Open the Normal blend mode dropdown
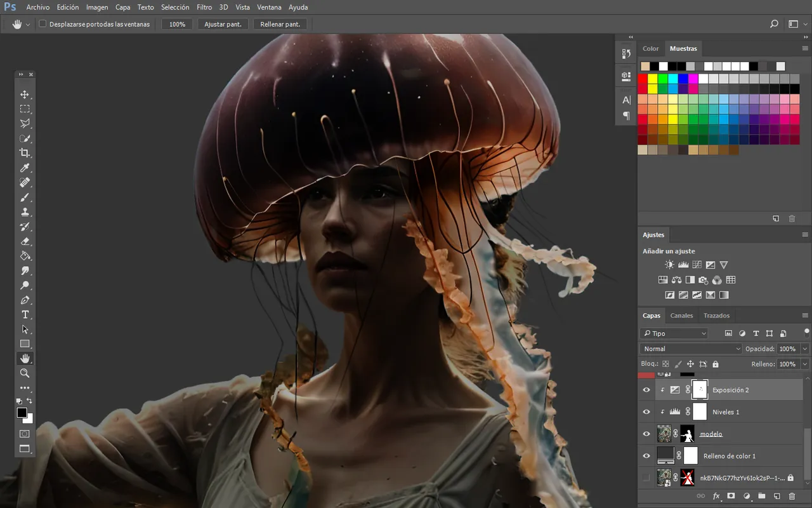Image resolution: width=812 pixels, height=508 pixels. [691, 349]
